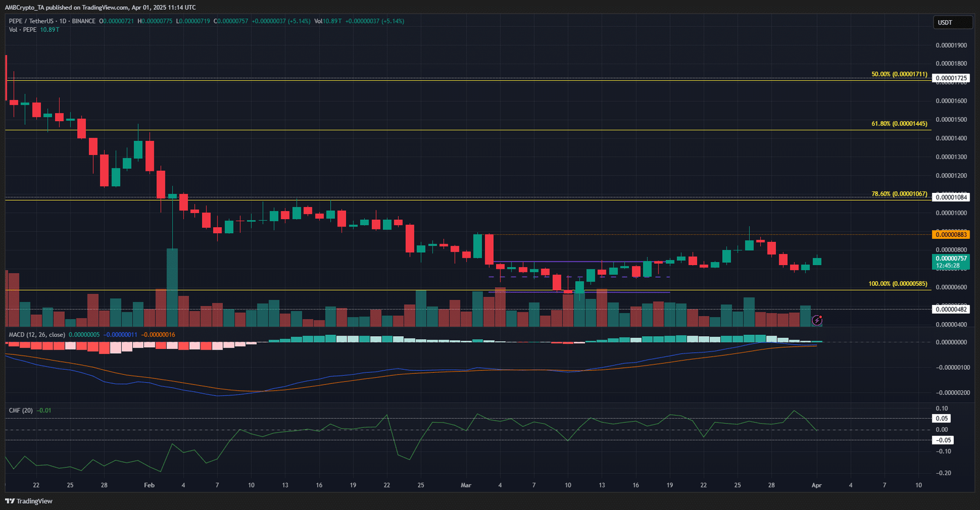Click the Apr date on the time axis
Image resolution: width=980 pixels, height=510 pixels.
click(x=816, y=485)
